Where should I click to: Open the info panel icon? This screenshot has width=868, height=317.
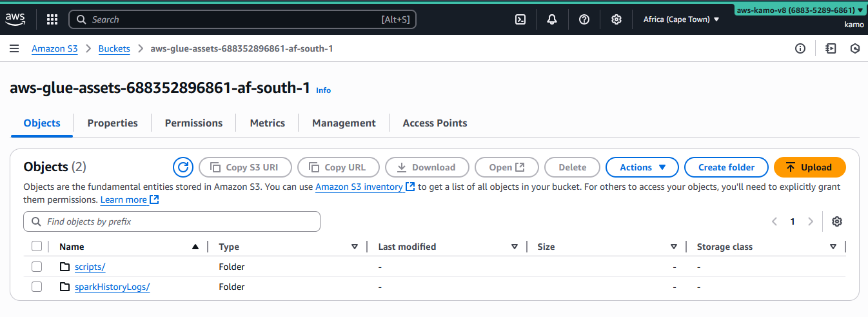click(x=800, y=48)
